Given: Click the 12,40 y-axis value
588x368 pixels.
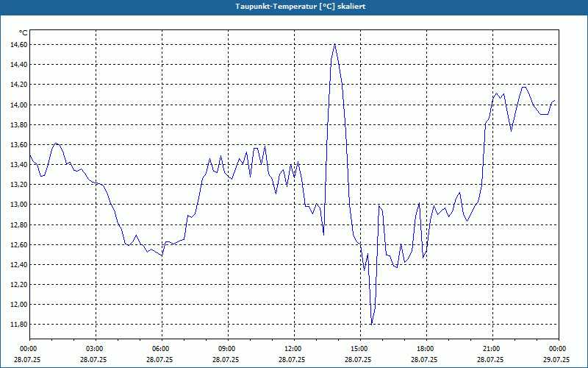Looking at the screenshot, I should (x=20, y=264).
